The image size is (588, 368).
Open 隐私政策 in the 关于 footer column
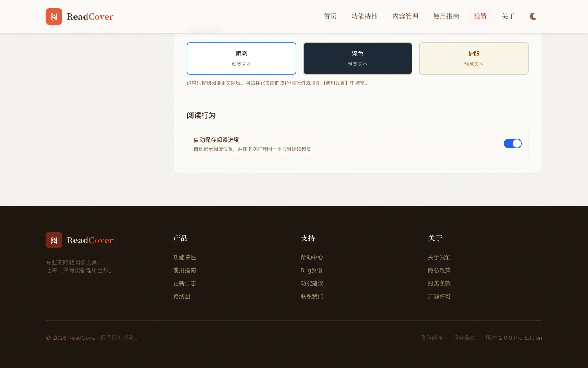point(439,270)
